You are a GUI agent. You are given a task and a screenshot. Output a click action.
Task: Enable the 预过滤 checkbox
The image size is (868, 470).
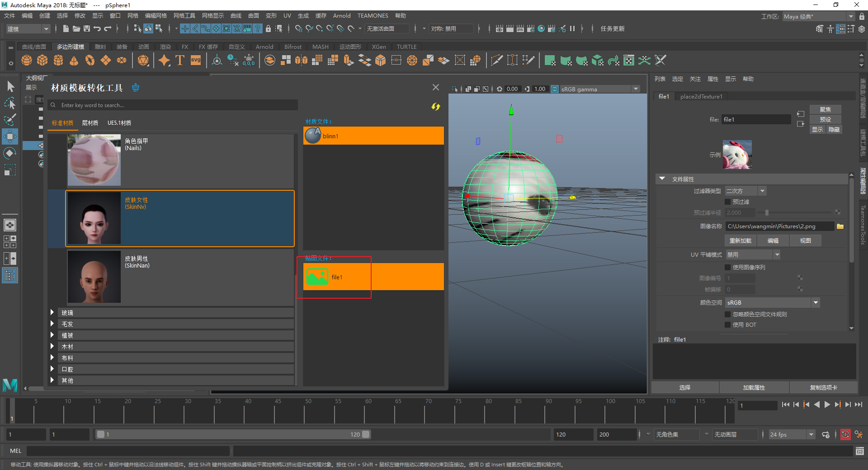point(728,202)
